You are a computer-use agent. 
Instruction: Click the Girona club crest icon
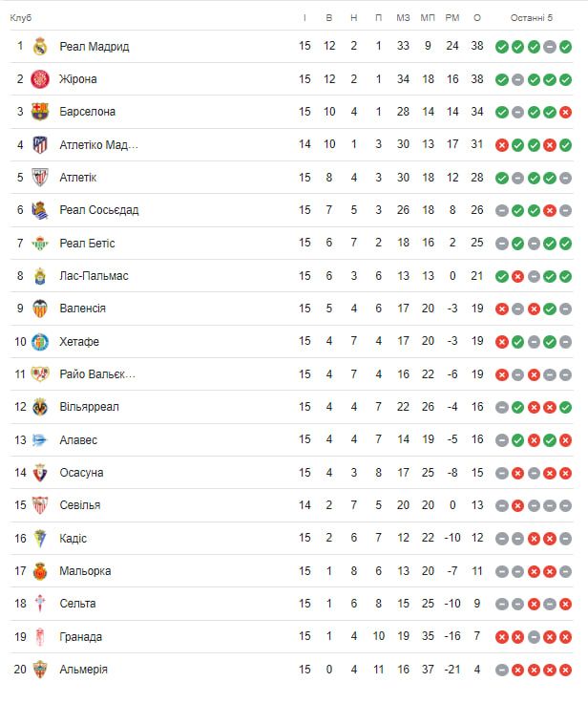(39, 79)
